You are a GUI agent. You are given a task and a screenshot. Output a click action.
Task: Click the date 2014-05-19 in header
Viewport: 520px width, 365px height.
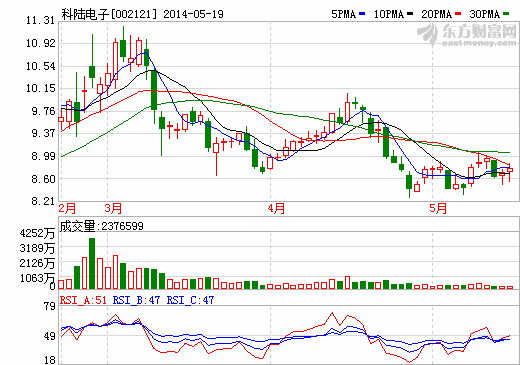pyautogui.click(x=193, y=14)
